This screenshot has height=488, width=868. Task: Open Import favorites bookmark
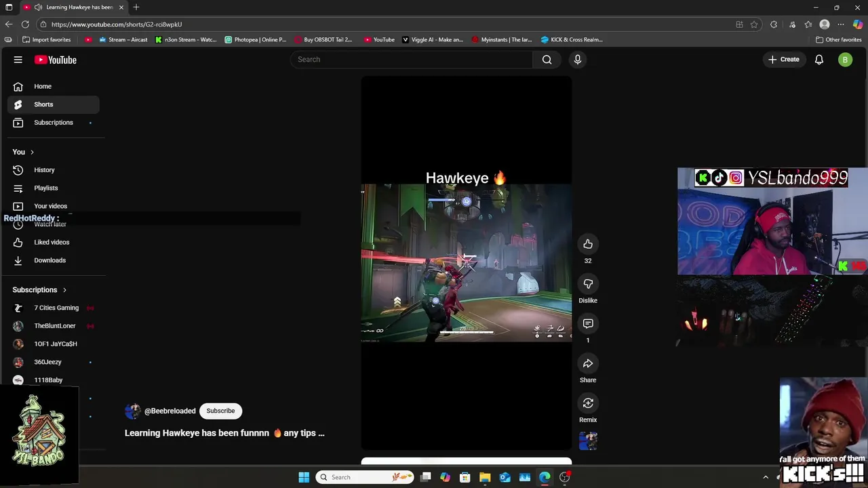[x=47, y=40]
